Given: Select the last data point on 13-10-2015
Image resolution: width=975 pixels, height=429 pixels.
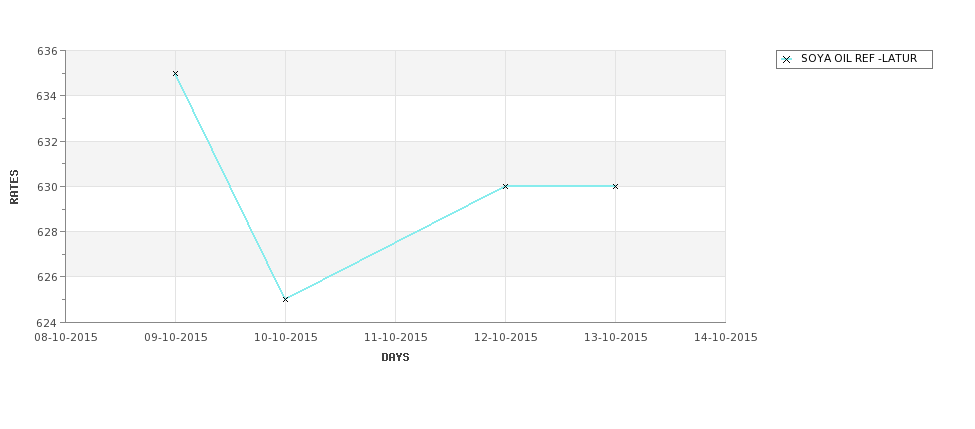Looking at the screenshot, I should [x=616, y=187].
